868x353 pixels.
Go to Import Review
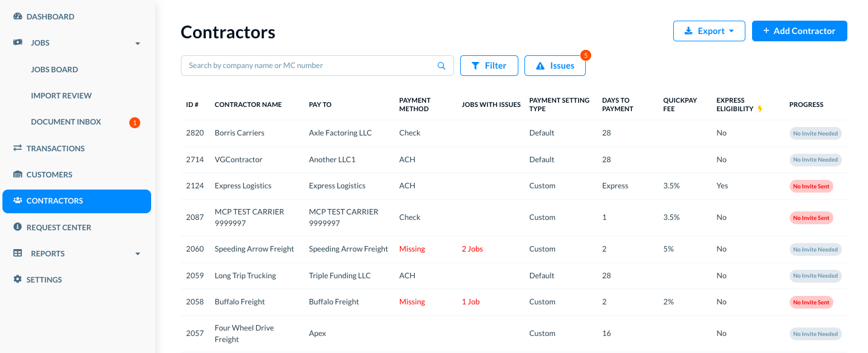pyautogui.click(x=61, y=95)
